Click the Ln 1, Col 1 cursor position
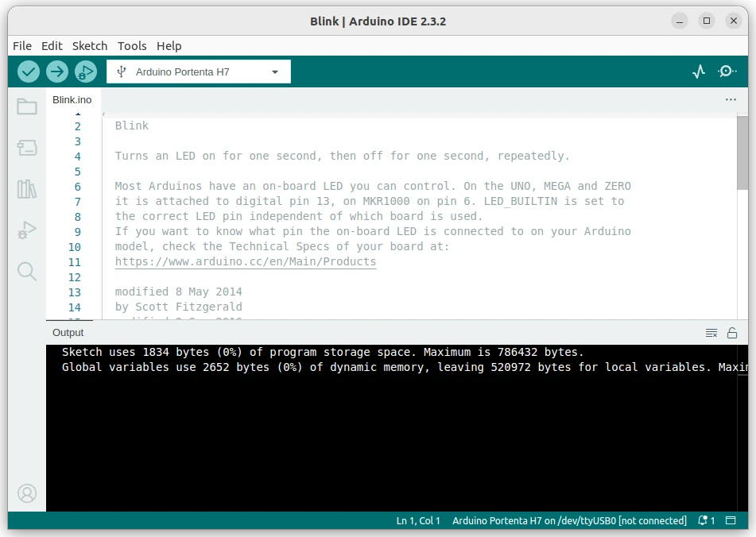This screenshot has height=537, width=756. click(418, 520)
